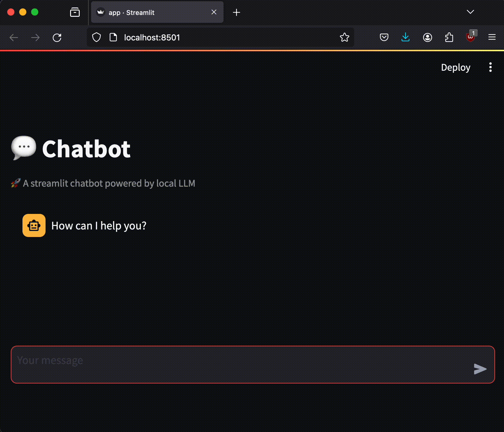Click the Firefox account profile icon
The image size is (504, 432).
click(428, 37)
